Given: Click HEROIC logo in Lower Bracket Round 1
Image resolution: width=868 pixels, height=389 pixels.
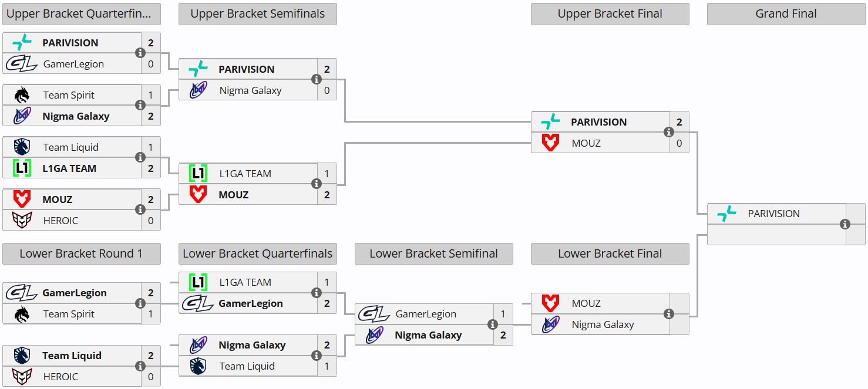Looking at the screenshot, I should coord(22,377).
